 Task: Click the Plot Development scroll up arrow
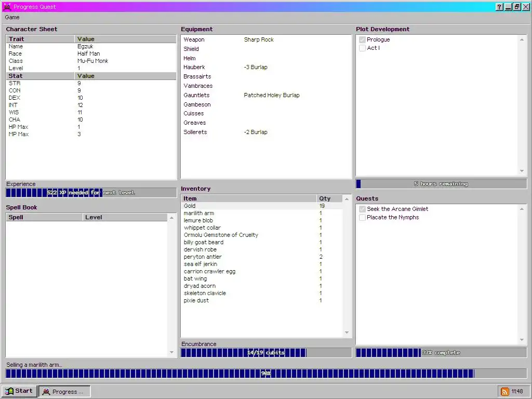522,39
